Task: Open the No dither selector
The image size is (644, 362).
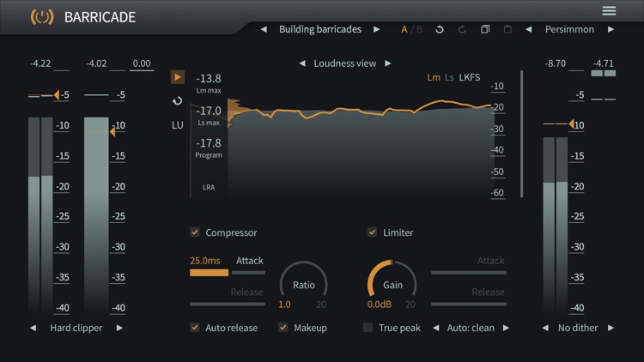Action: (x=578, y=328)
